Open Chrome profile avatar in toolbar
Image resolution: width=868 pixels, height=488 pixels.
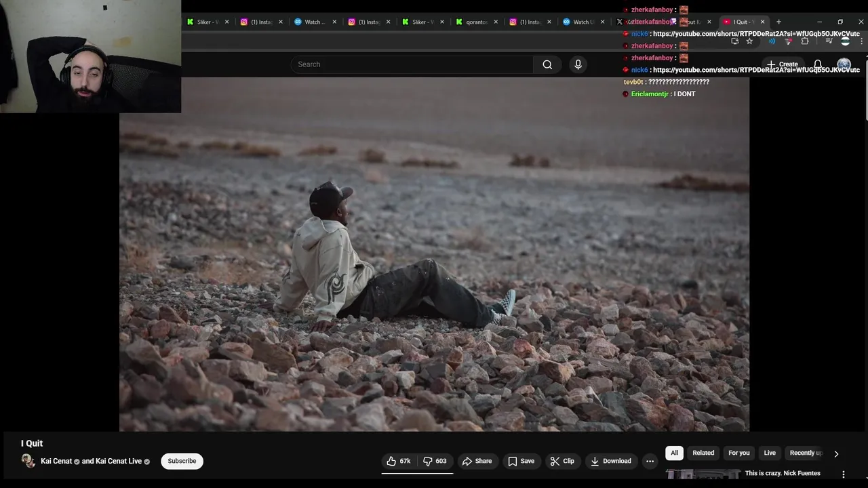coord(845,41)
